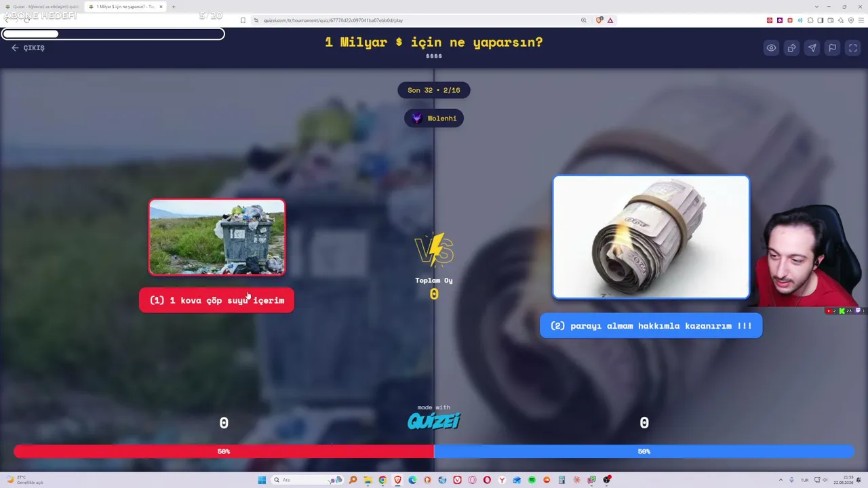Open the Leo AI assistant icon

(841, 20)
